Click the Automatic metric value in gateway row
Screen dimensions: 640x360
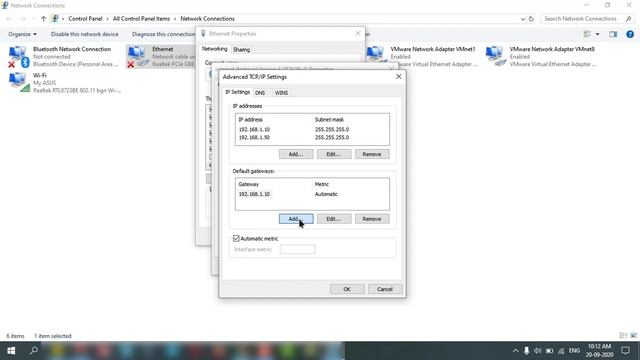[326, 194]
